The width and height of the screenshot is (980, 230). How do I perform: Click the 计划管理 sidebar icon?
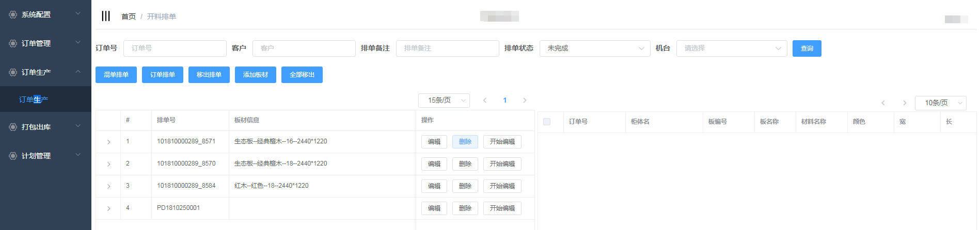(13, 156)
